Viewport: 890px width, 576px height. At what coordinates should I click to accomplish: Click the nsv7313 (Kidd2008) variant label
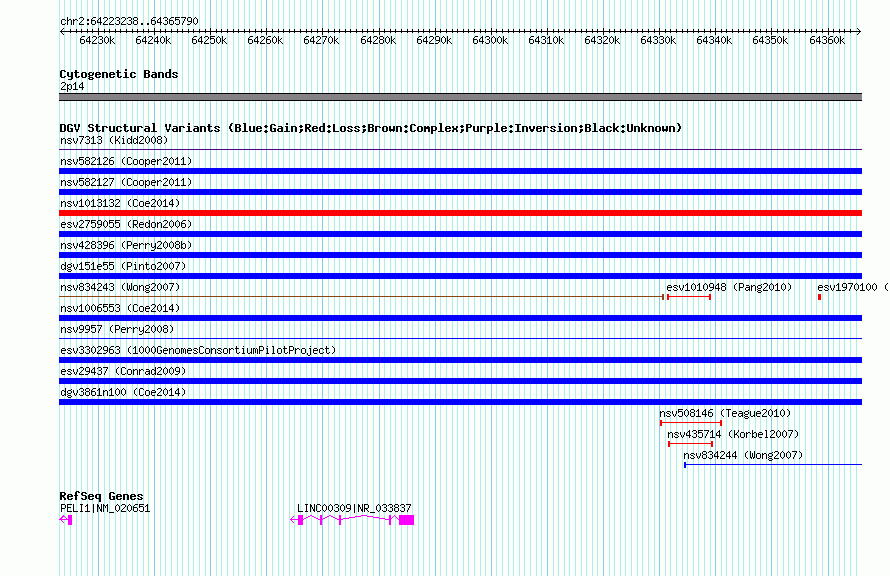[x=114, y=140]
